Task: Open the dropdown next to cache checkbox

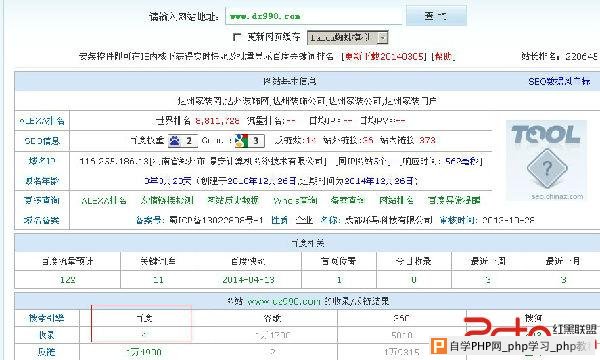Action: [347, 37]
